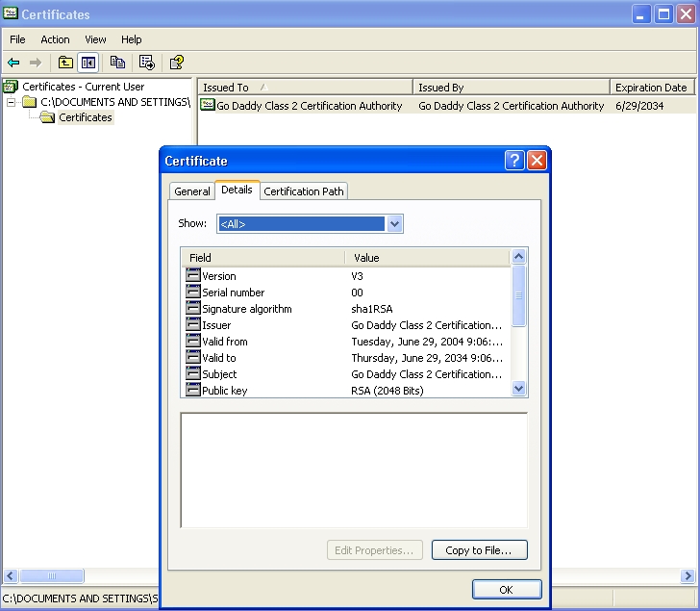Open the View menu

coord(95,39)
